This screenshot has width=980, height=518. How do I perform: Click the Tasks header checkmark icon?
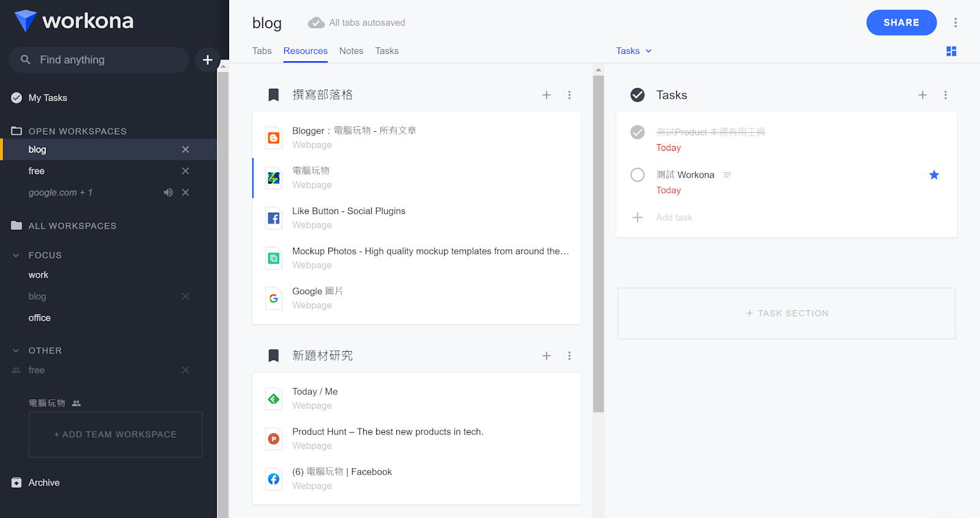pos(638,95)
